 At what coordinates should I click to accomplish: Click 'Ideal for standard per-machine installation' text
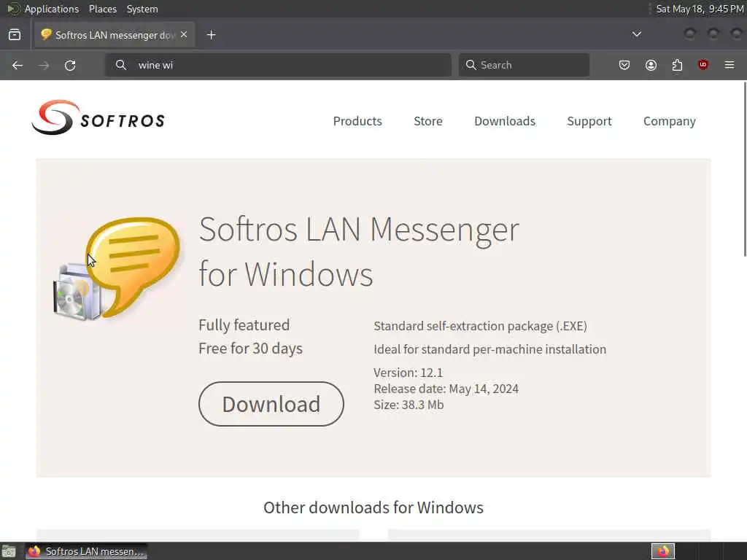click(489, 349)
